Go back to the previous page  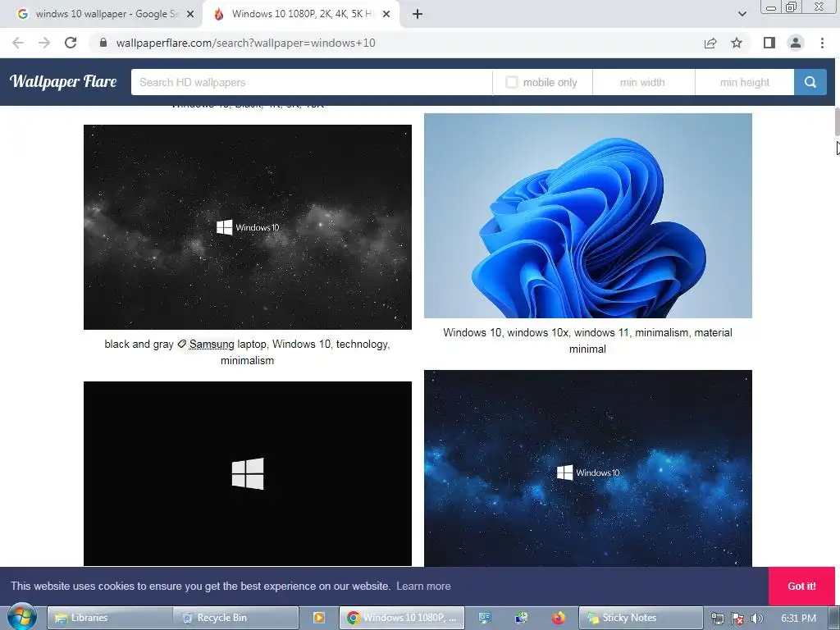[18, 43]
